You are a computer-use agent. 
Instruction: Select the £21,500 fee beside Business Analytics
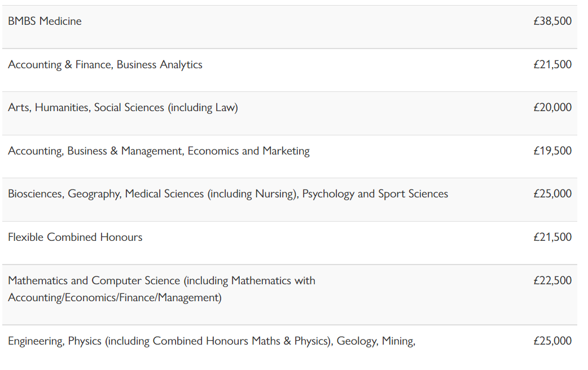coord(552,65)
